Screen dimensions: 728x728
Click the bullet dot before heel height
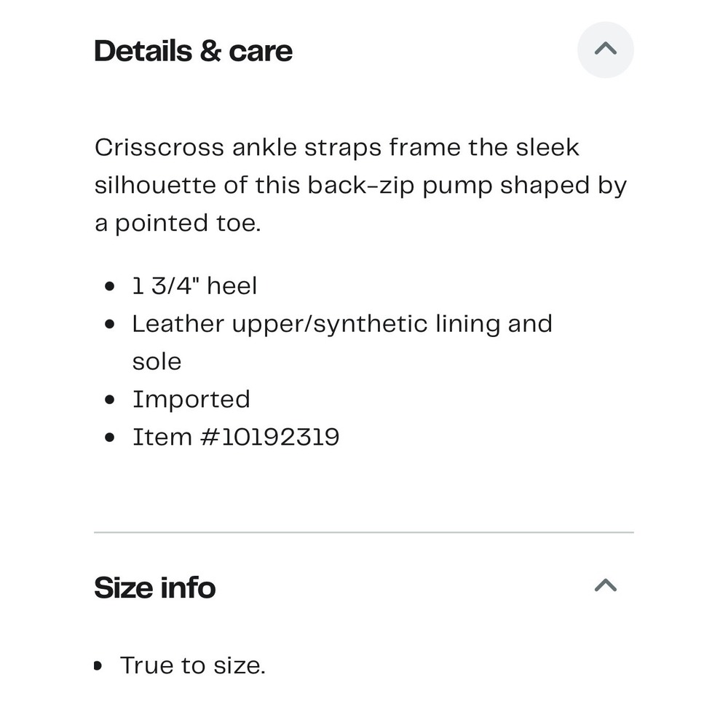click(110, 286)
